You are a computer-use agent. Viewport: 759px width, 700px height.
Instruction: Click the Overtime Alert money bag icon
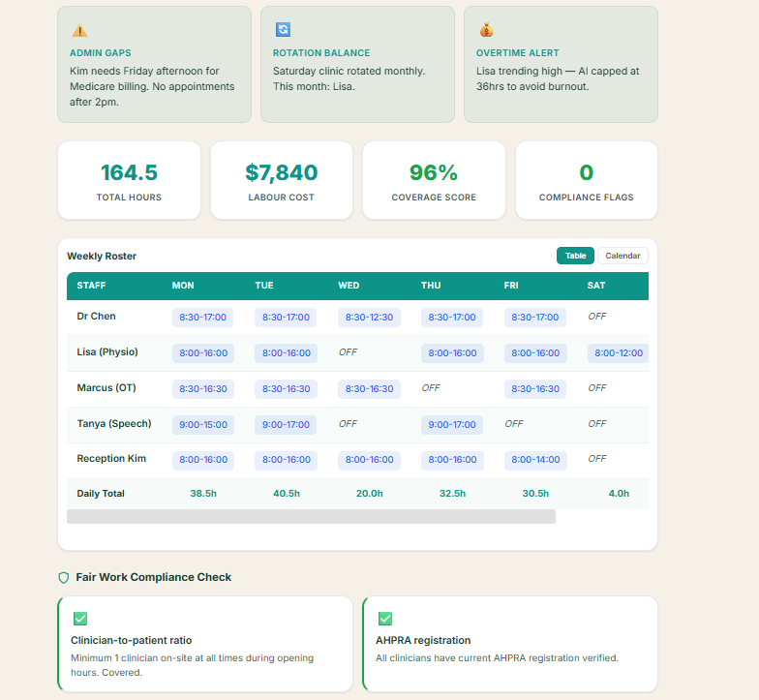point(486,30)
